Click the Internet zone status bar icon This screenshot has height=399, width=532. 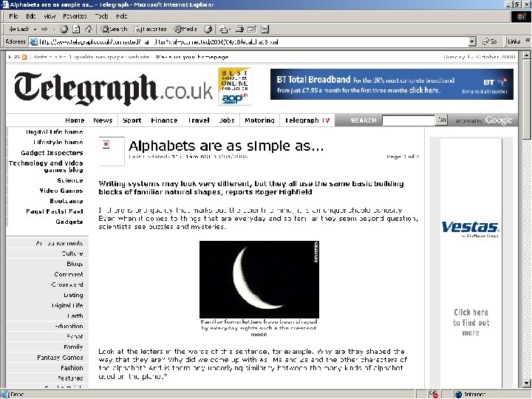pyautogui.click(x=459, y=395)
